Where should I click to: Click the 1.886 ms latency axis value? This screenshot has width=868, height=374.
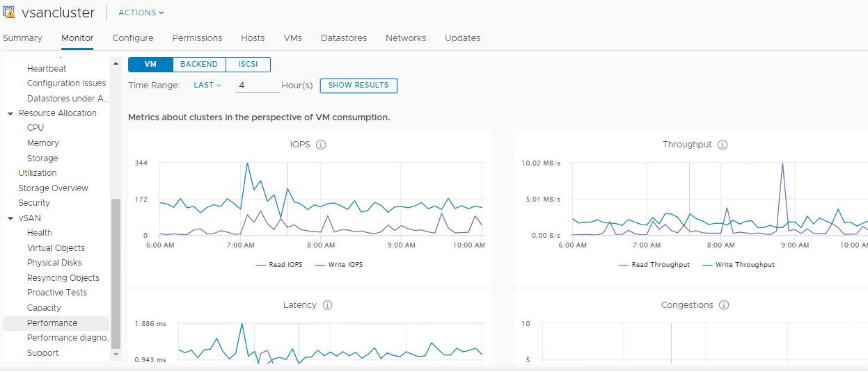[x=150, y=324]
